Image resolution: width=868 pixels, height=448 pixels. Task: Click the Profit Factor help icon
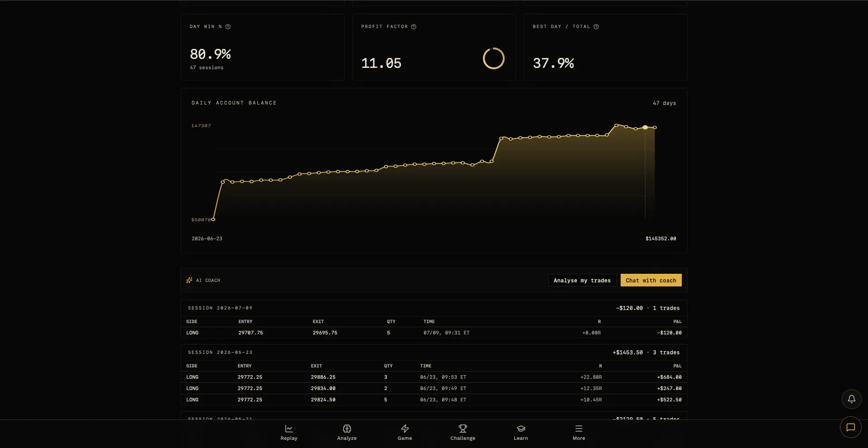(413, 27)
